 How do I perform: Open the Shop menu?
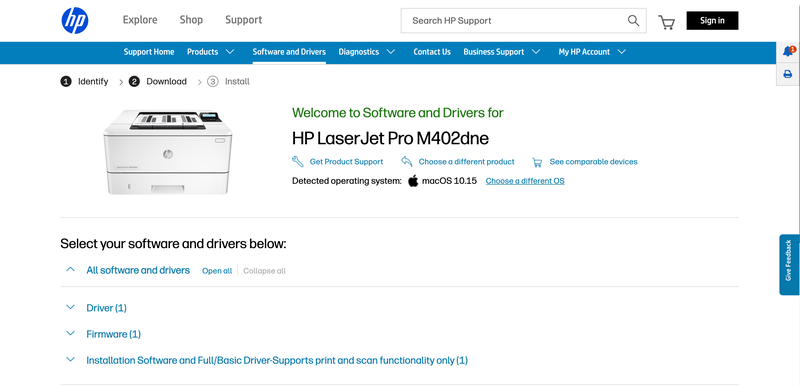[191, 20]
